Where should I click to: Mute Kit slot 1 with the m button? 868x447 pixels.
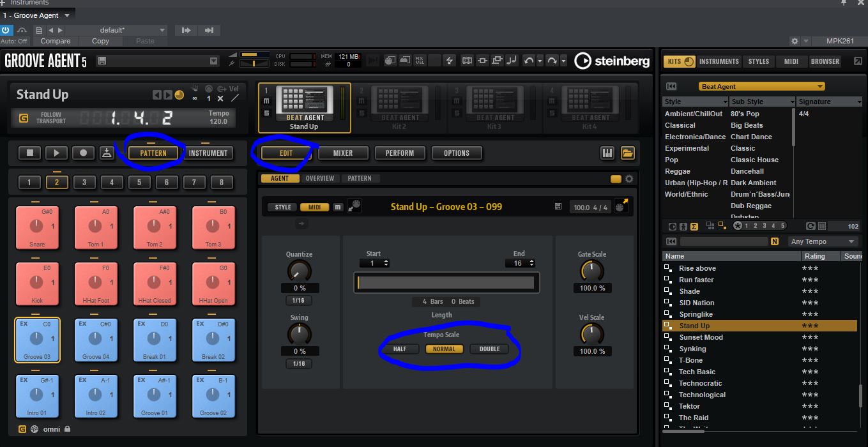266,102
